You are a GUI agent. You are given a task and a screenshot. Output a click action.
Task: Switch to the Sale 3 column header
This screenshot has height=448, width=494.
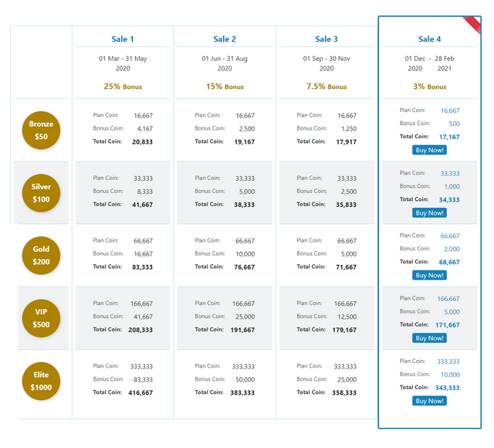tap(327, 39)
